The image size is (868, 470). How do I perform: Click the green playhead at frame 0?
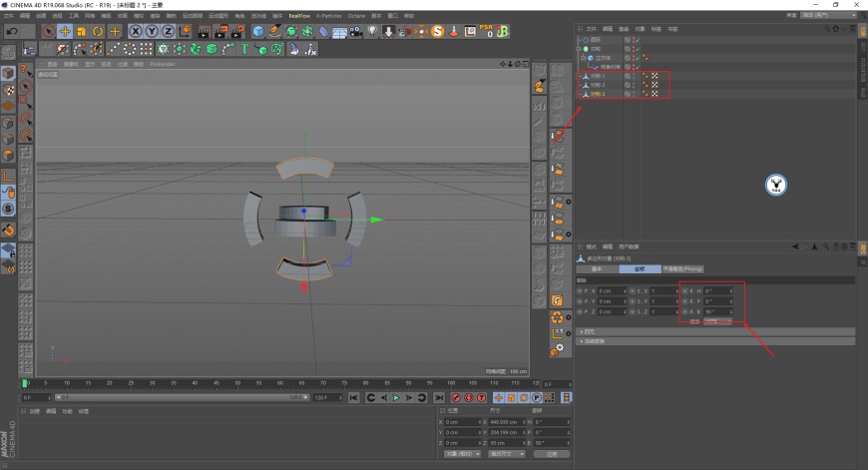coord(25,383)
